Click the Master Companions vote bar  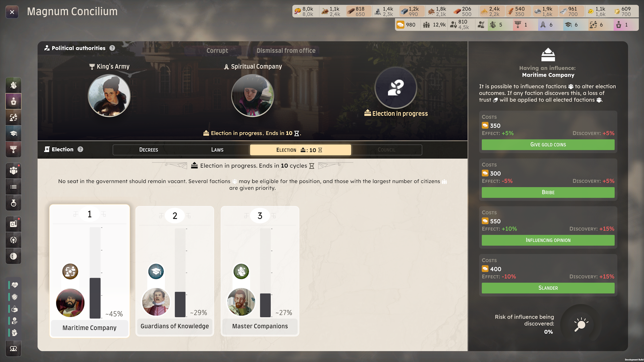[x=265, y=272]
